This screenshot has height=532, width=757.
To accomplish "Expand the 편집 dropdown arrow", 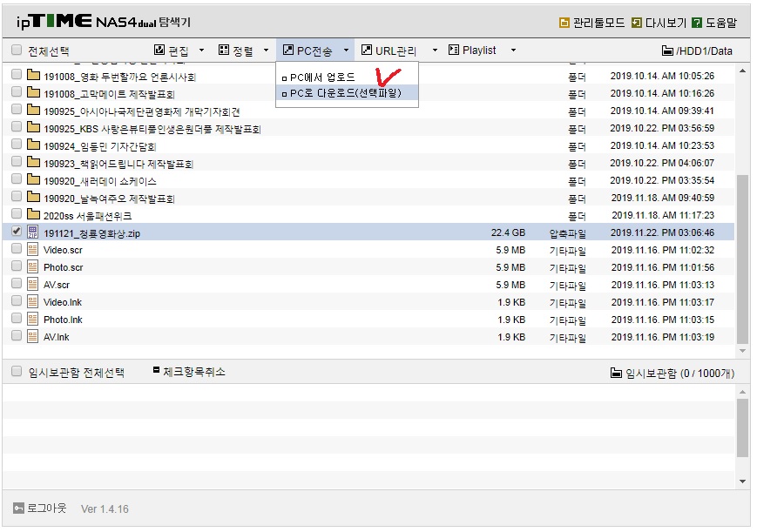I will pyautogui.click(x=202, y=51).
